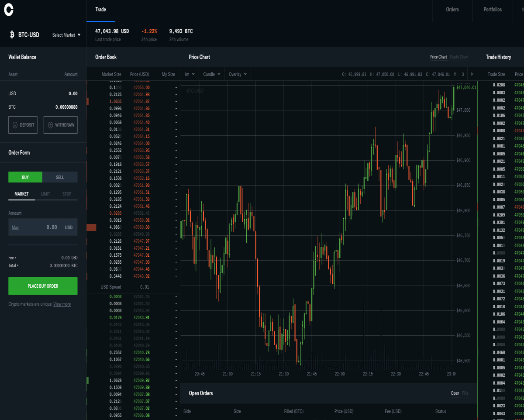
Task: Click the 22:00 time axis label
Action: pos(339,374)
